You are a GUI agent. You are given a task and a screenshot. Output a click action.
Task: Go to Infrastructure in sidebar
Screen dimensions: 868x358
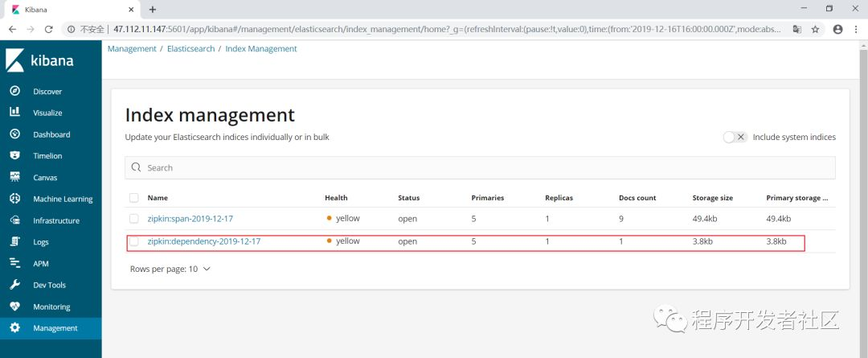pos(56,220)
